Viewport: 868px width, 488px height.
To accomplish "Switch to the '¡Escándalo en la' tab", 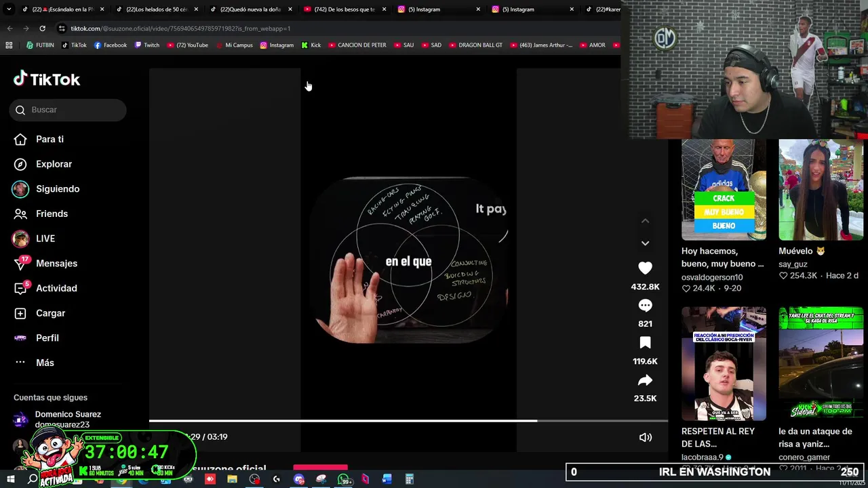I will pos(63,9).
